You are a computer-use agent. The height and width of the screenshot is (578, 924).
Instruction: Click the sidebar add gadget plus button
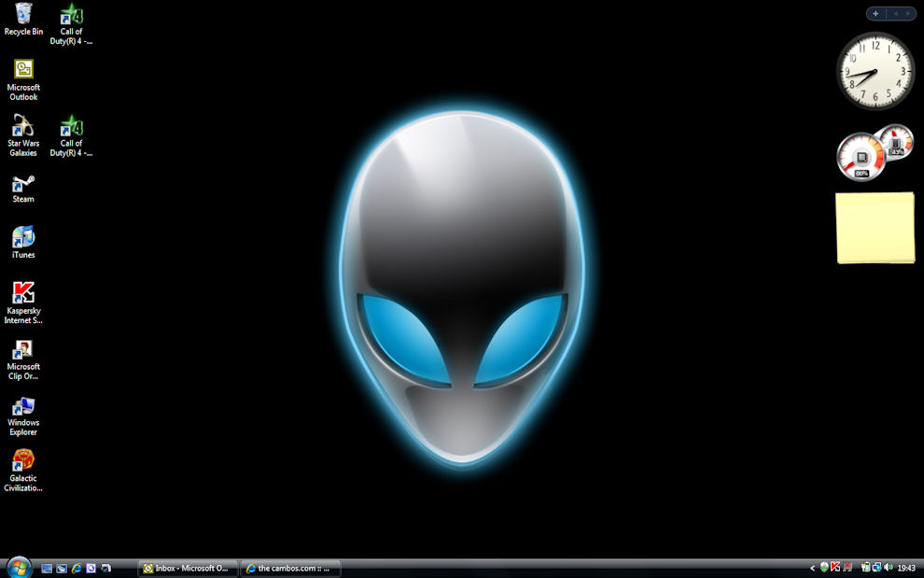click(x=875, y=14)
